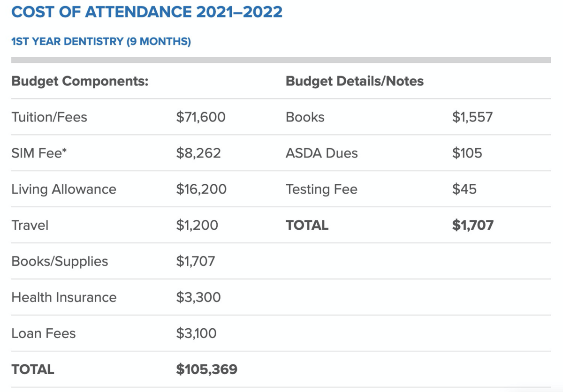Click the $3,300 health insurance amount

pos(198,297)
